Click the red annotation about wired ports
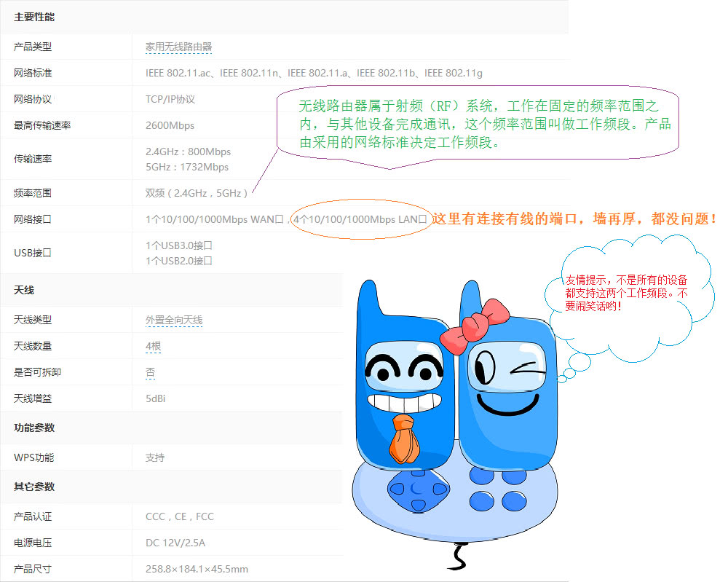728x582 pixels. pyautogui.click(x=575, y=218)
